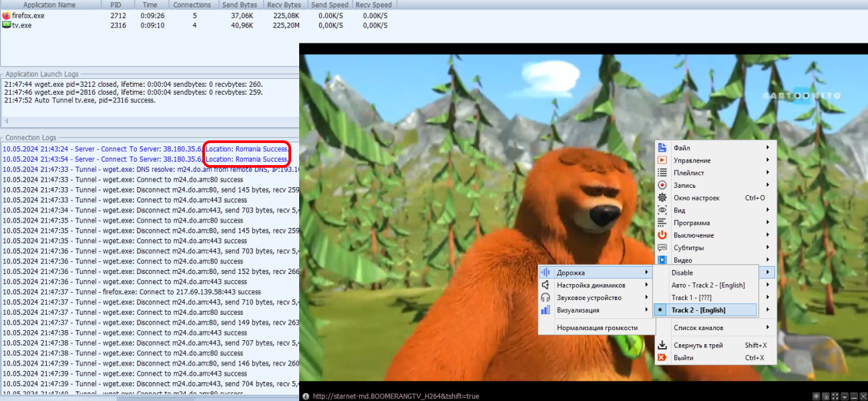The width and height of the screenshot is (868, 401).
Task: Expand the Список каналов submenu arrow
Action: pyautogui.click(x=768, y=327)
